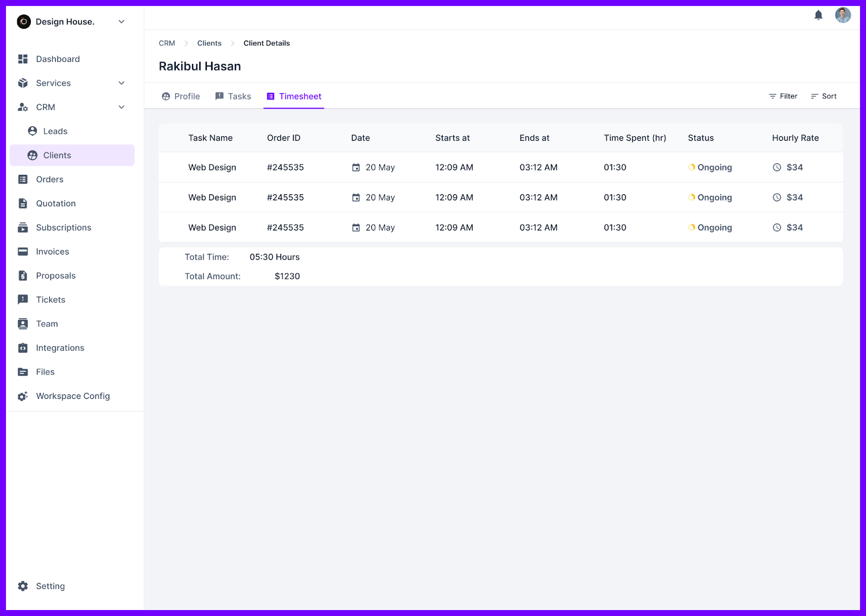Open the Subscriptions section icon
The height and width of the screenshot is (616, 866).
[22, 227]
